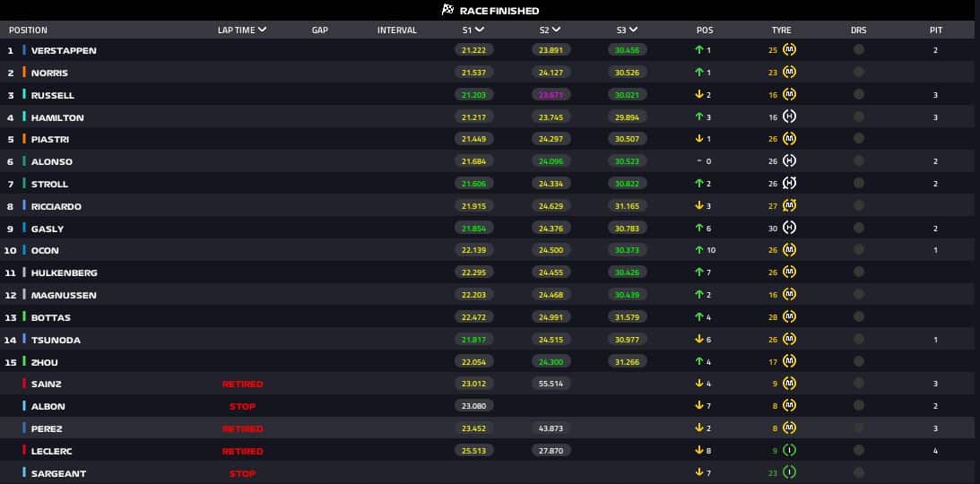Click Sainz's red team color bar
This screenshot has height=484, width=980.
(x=24, y=383)
